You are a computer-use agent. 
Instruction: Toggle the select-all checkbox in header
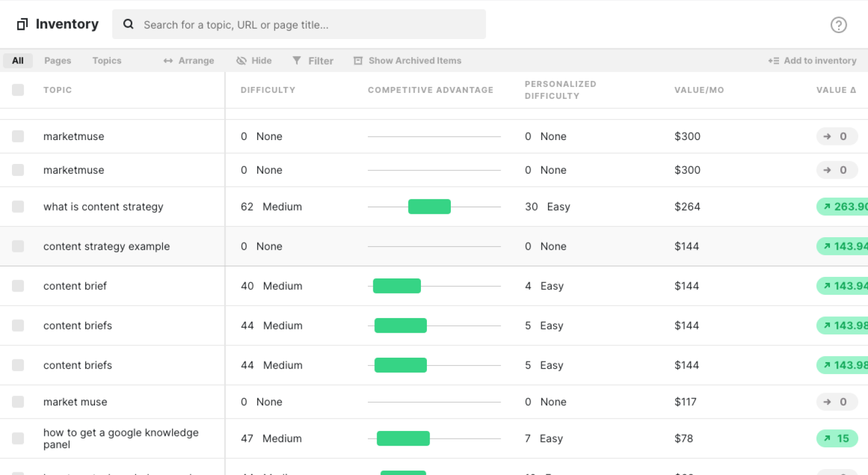point(18,90)
